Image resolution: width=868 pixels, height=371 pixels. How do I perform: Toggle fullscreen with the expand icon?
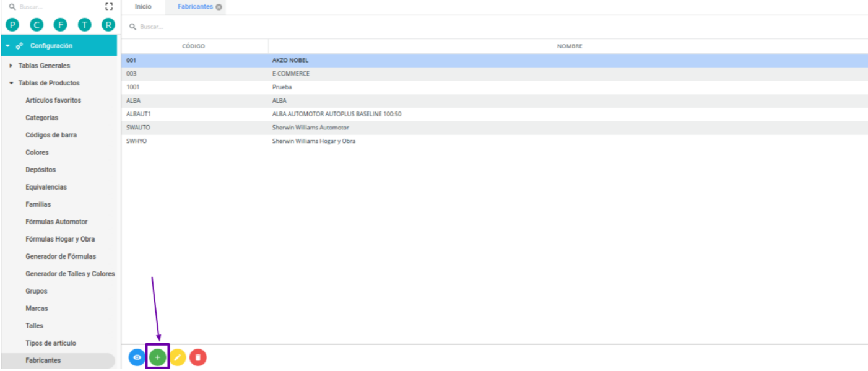109,6
